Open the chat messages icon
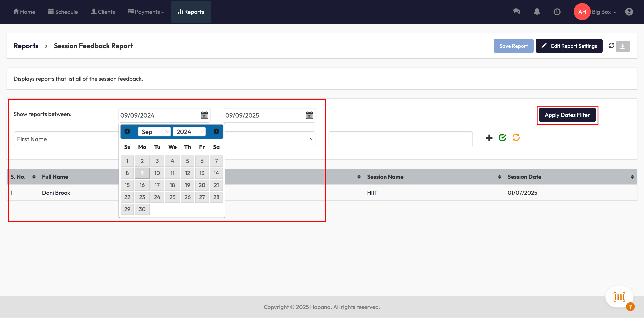This screenshot has width=644, height=318. (x=517, y=12)
